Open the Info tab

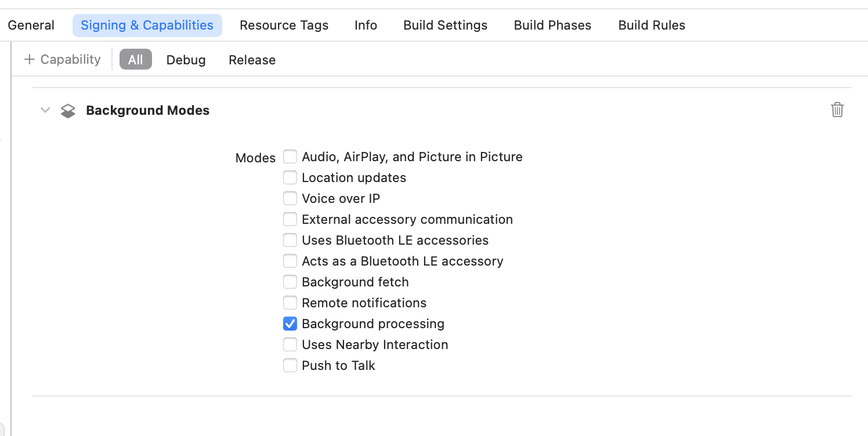pyautogui.click(x=366, y=26)
